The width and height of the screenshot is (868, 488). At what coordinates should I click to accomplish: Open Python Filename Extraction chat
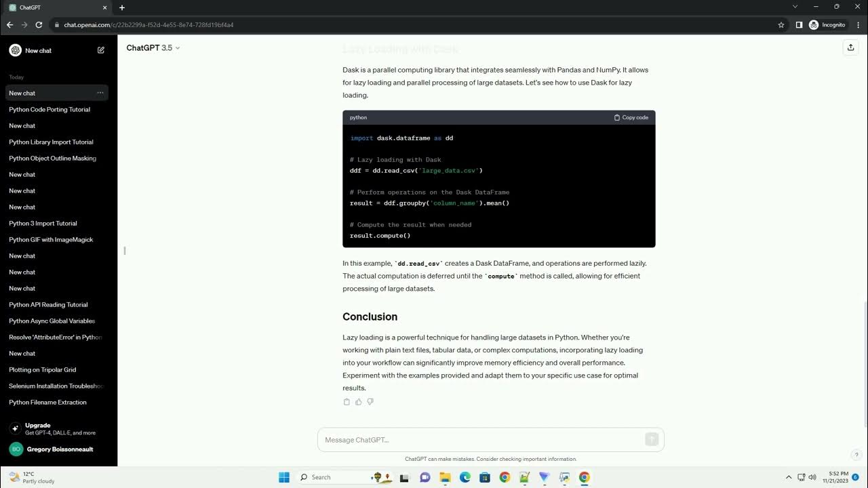[x=57, y=402]
